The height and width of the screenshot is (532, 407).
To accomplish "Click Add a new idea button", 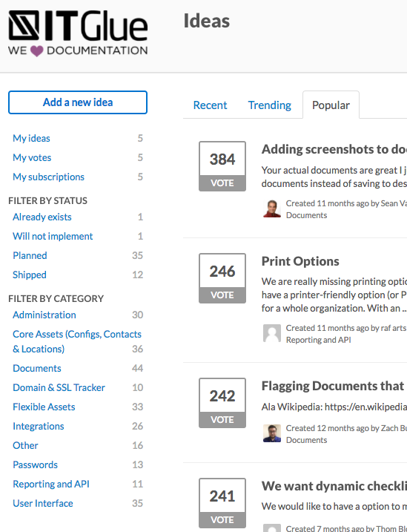I will point(78,102).
